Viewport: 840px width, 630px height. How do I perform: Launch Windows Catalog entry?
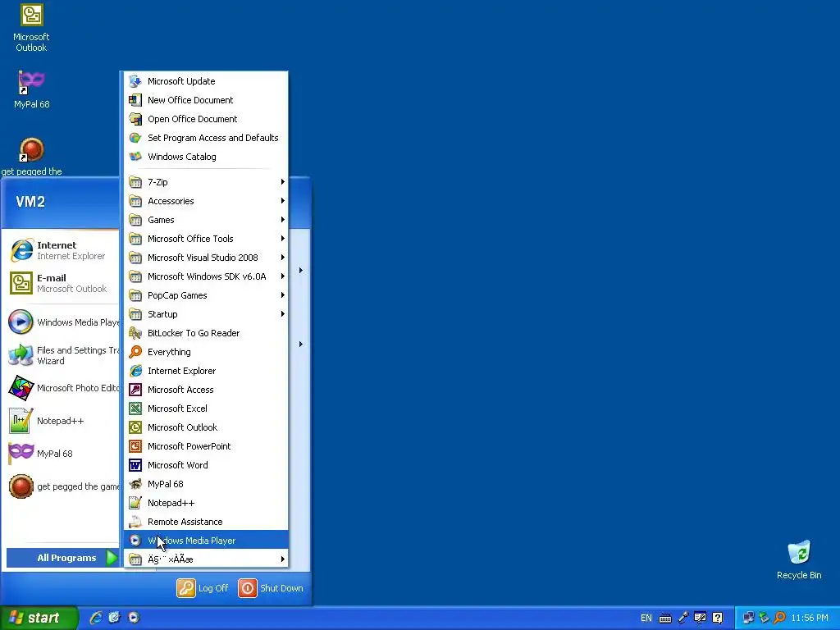point(206,157)
